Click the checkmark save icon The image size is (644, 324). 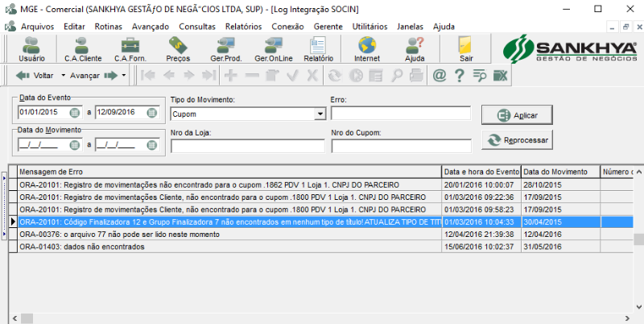[292, 76]
